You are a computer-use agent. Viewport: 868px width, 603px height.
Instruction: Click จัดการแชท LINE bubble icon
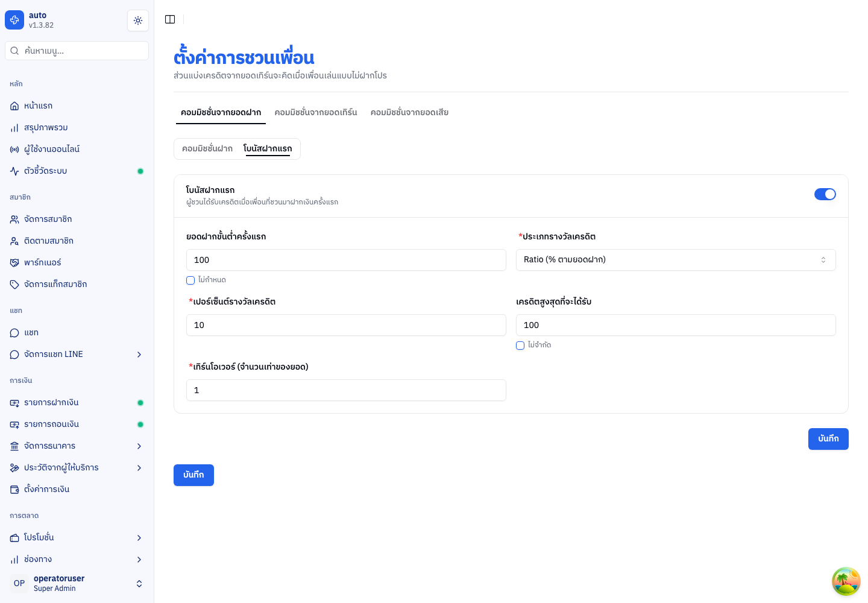(14, 355)
